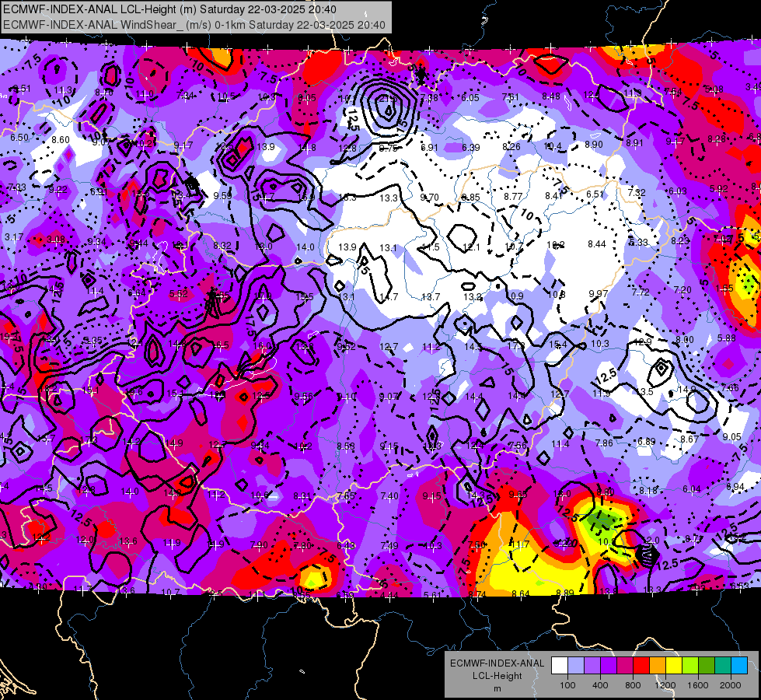Click the red legend swatch
This screenshot has height=700, width=761.
(x=641, y=666)
